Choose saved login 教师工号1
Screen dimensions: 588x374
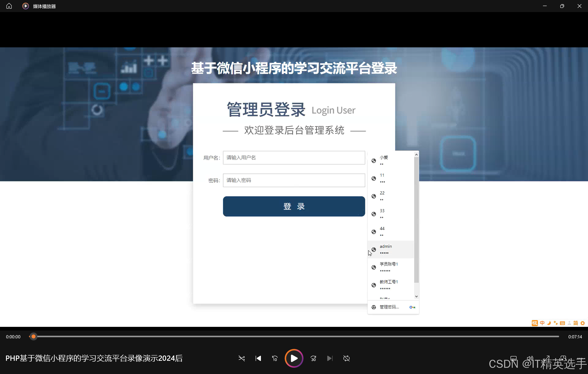pos(391,285)
